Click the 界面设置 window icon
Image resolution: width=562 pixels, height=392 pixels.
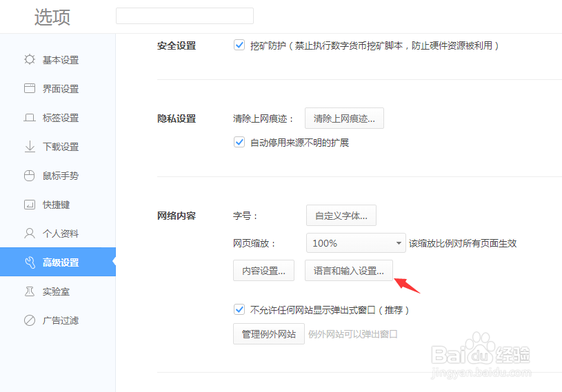(x=30, y=88)
